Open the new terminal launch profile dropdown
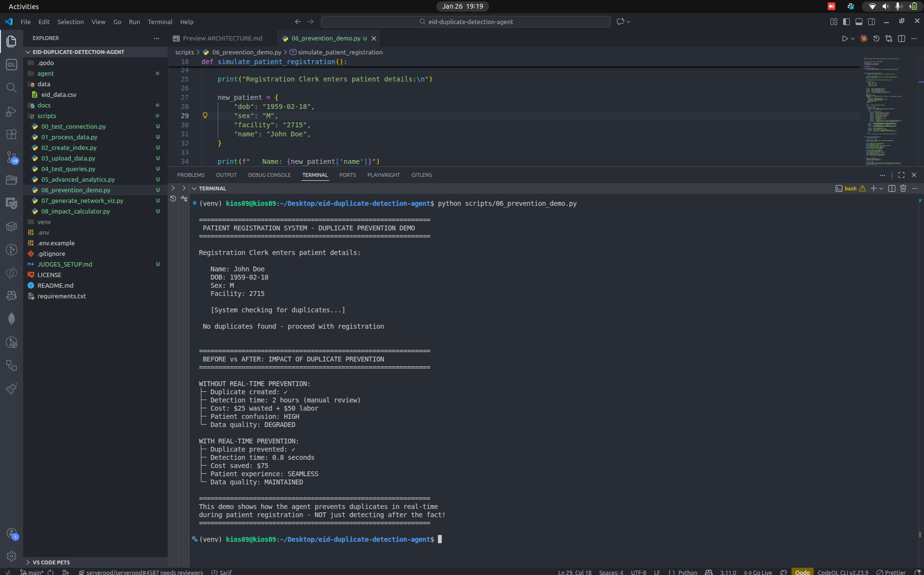Screen dimensions: 924x575 (881, 188)
